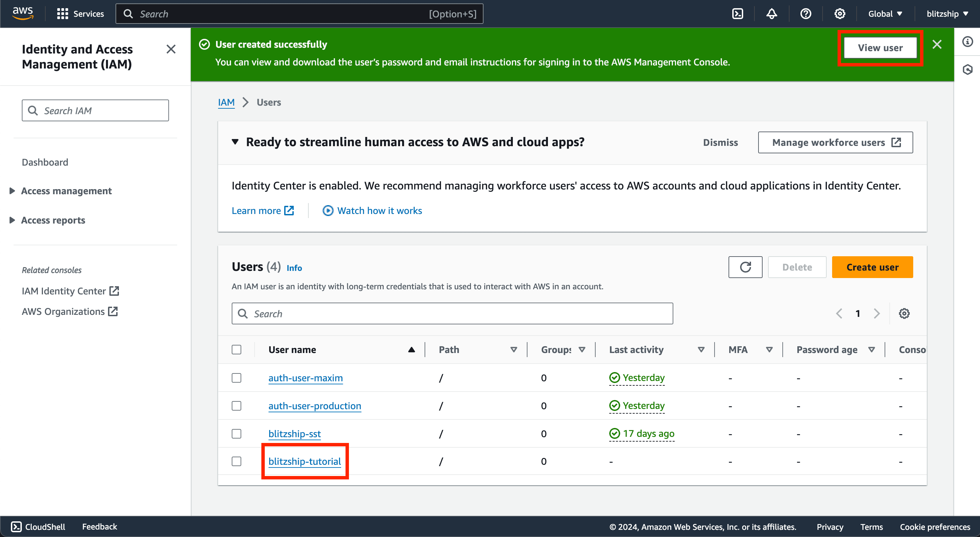This screenshot has width=980, height=537.
Task: Open the top bar settings gear
Action: coord(840,14)
